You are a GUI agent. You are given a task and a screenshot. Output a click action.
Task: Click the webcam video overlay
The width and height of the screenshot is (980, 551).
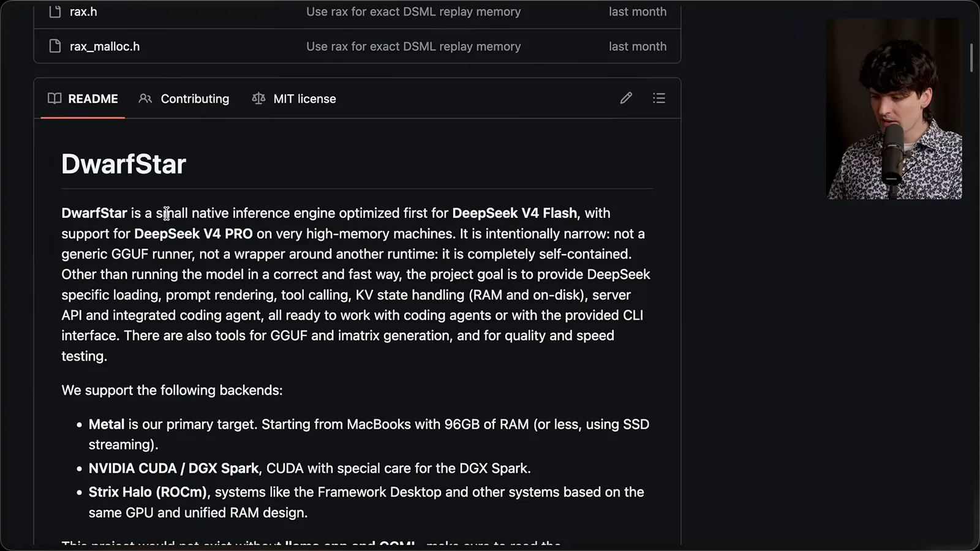tap(895, 108)
